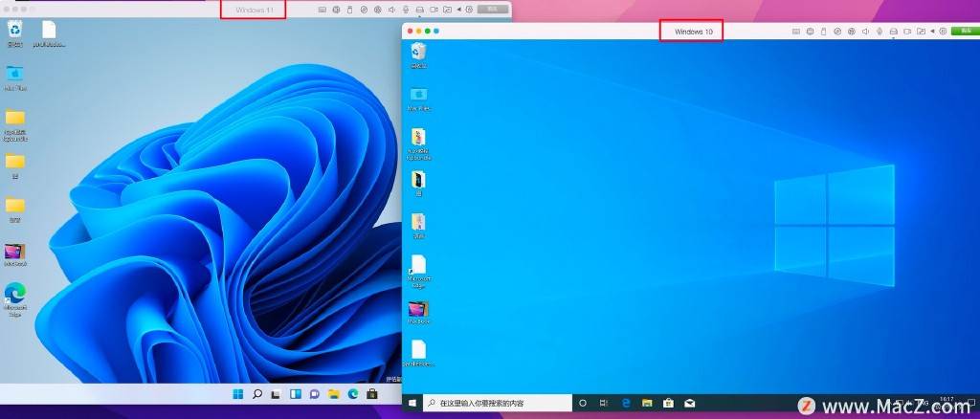Collapse toolbar arrow in Windows 10 window

pyautogui.click(x=932, y=32)
